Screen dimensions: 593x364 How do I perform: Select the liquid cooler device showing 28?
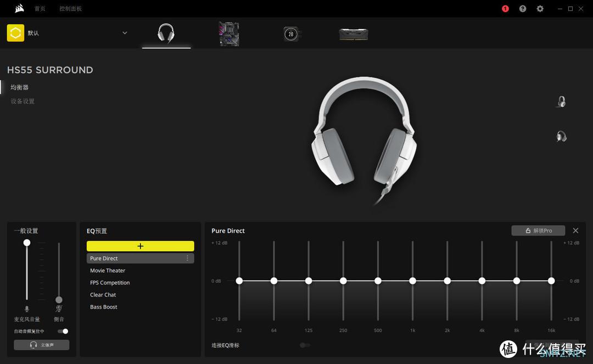291,34
